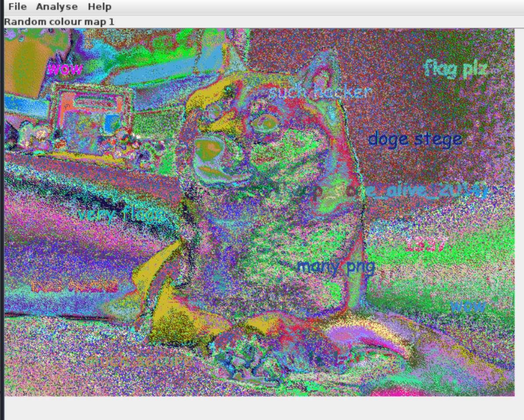Click the pink "wow" text at top left
Screen dimensions: 524x420
(65, 68)
